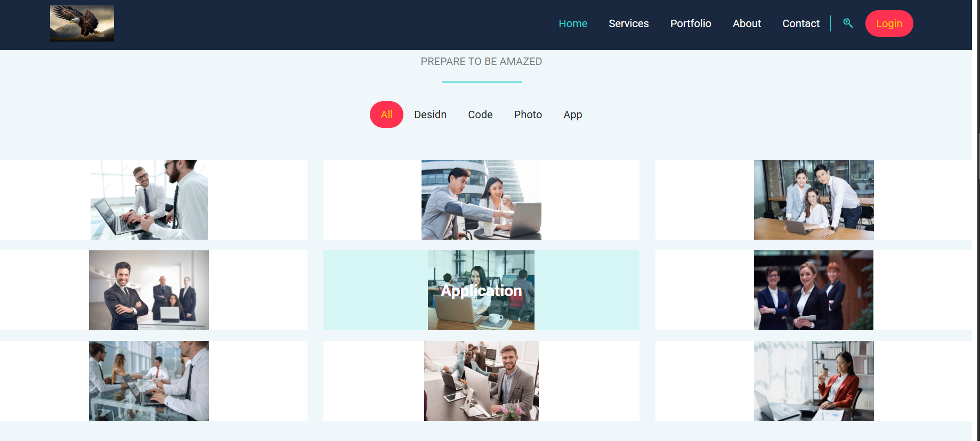Screen dimensions: 980x441
Task: Switch to the Photo filter
Action: point(528,115)
